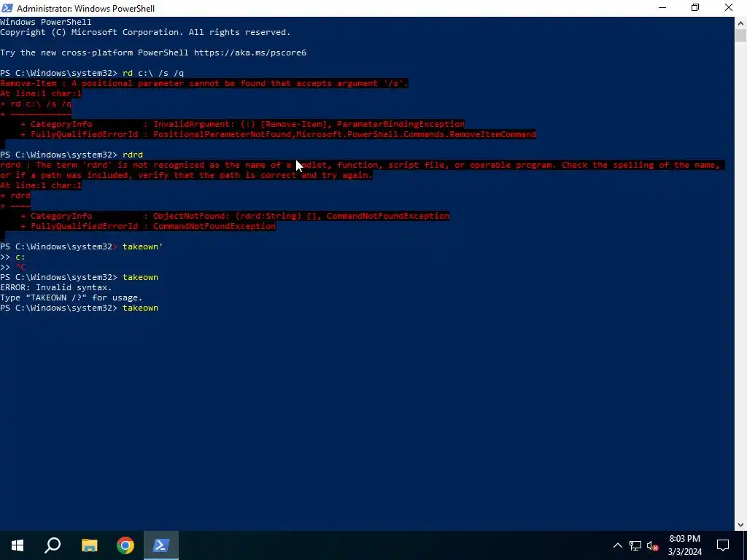Click the 'CommandNotFoundException' FullyQualifiedErrorId line
This screenshot has height=560, width=747.
(x=148, y=226)
